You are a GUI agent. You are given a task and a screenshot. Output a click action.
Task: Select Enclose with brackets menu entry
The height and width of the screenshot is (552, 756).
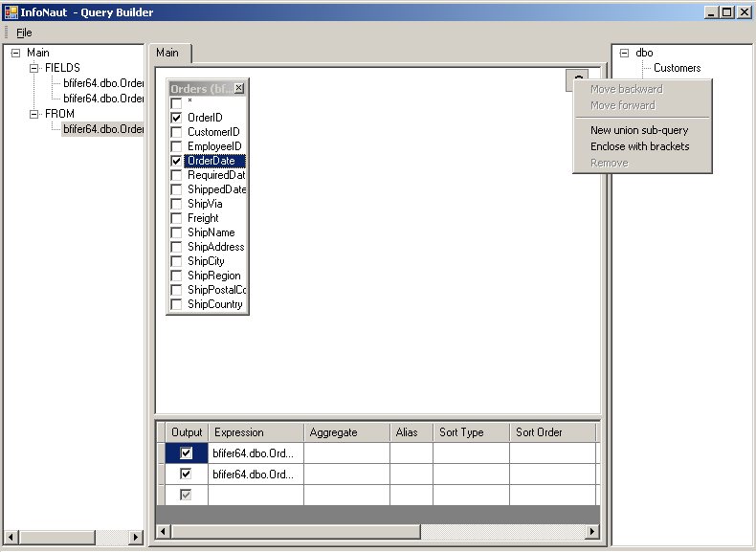point(639,146)
